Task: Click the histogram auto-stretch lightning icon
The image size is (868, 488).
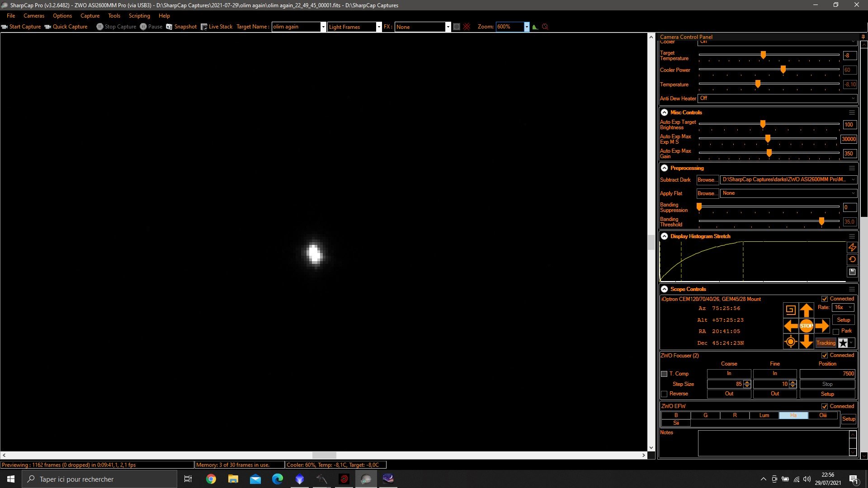Action: click(x=852, y=247)
